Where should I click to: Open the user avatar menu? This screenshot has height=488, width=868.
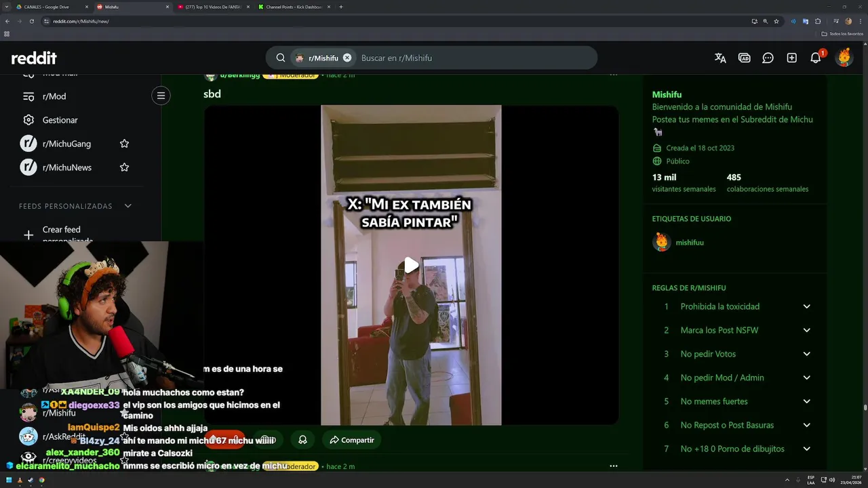click(844, 58)
